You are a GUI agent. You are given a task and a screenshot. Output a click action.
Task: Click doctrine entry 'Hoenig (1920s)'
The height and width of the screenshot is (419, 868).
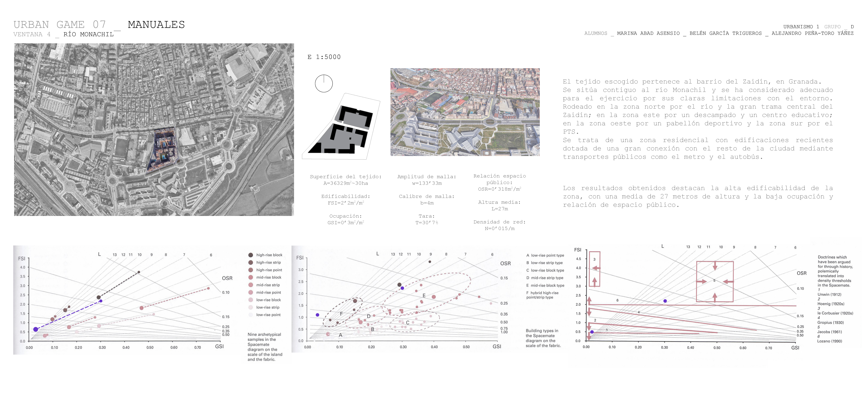pos(831,304)
